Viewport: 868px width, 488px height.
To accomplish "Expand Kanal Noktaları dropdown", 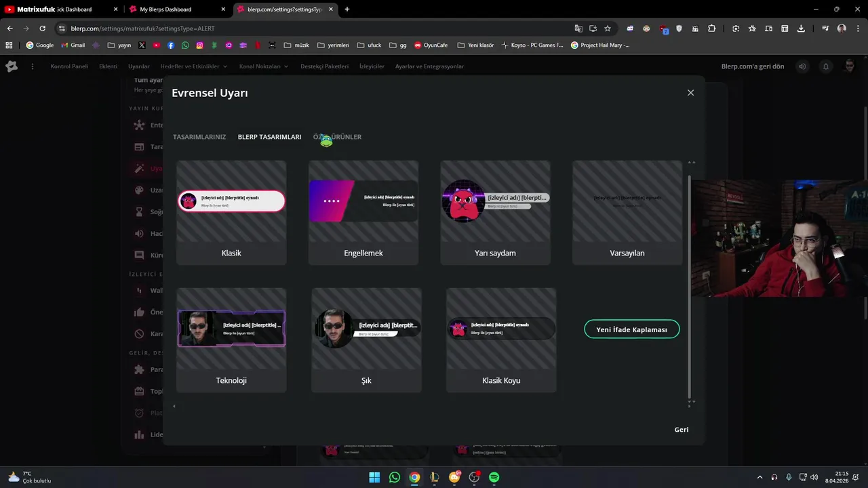I will 264,66.
